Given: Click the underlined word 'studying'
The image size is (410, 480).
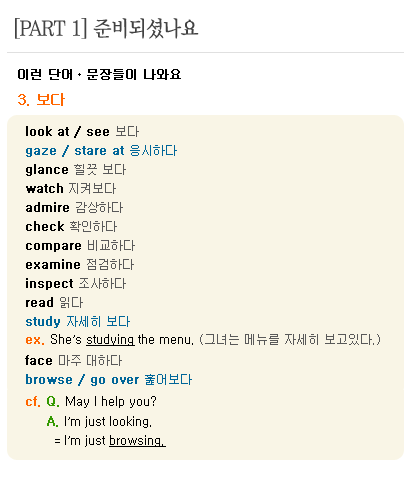Looking at the screenshot, I should coord(110,340).
